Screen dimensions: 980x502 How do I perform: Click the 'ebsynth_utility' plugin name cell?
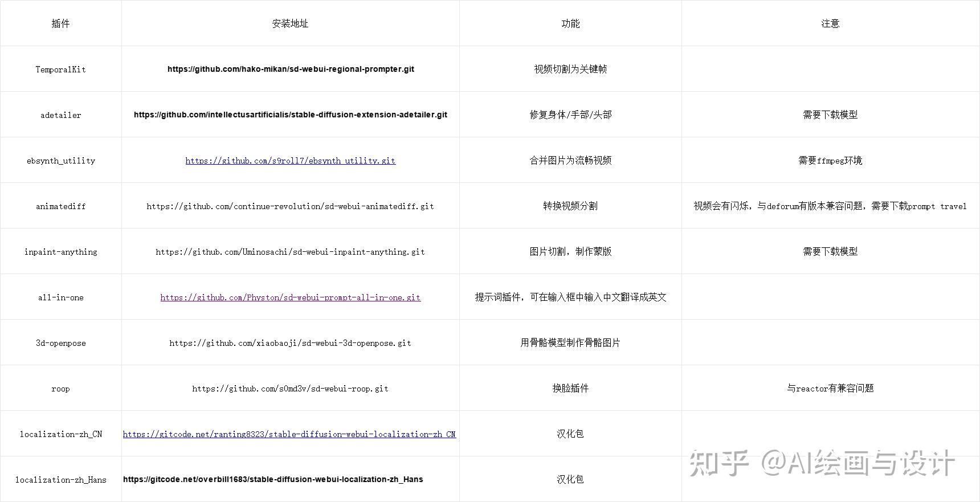[x=60, y=161]
